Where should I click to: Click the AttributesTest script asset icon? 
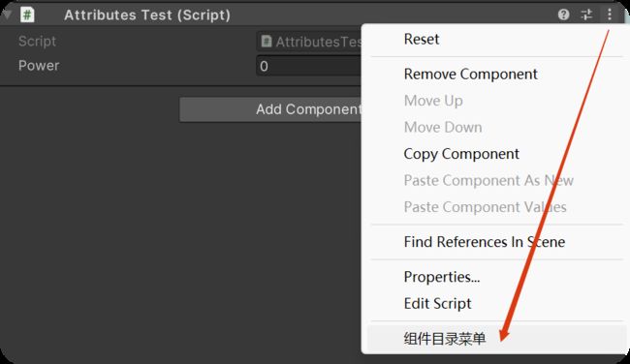(x=266, y=41)
